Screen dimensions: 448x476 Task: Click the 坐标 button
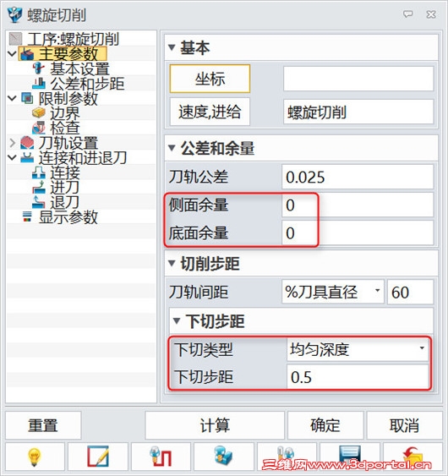click(210, 79)
